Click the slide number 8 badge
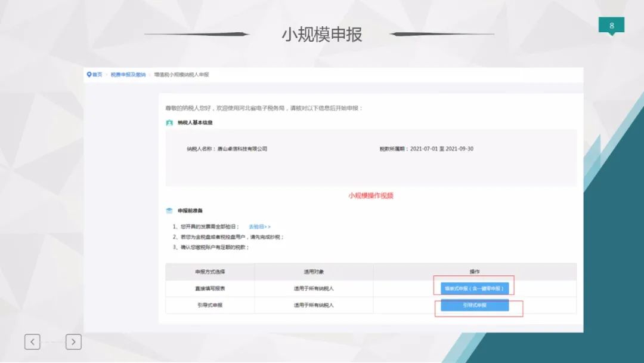This screenshot has width=644, height=363. pos(612,26)
